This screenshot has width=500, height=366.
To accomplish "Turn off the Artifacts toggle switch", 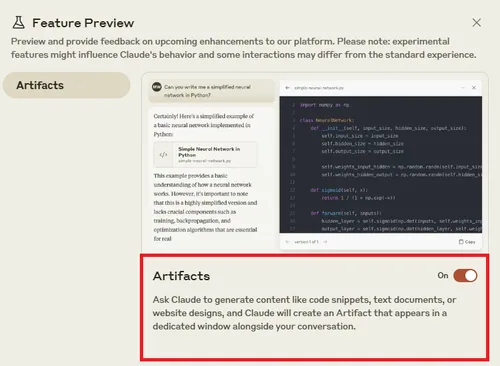I will (465, 276).
